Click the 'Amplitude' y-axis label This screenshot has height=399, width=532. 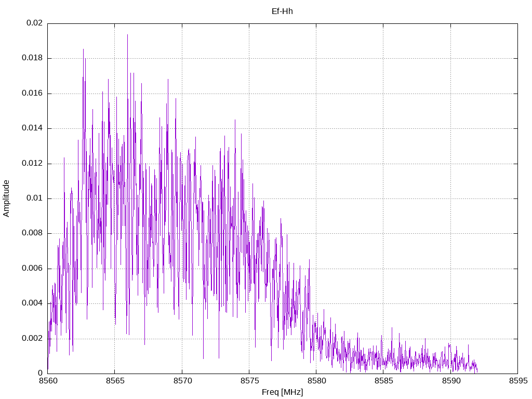[x=6, y=198]
